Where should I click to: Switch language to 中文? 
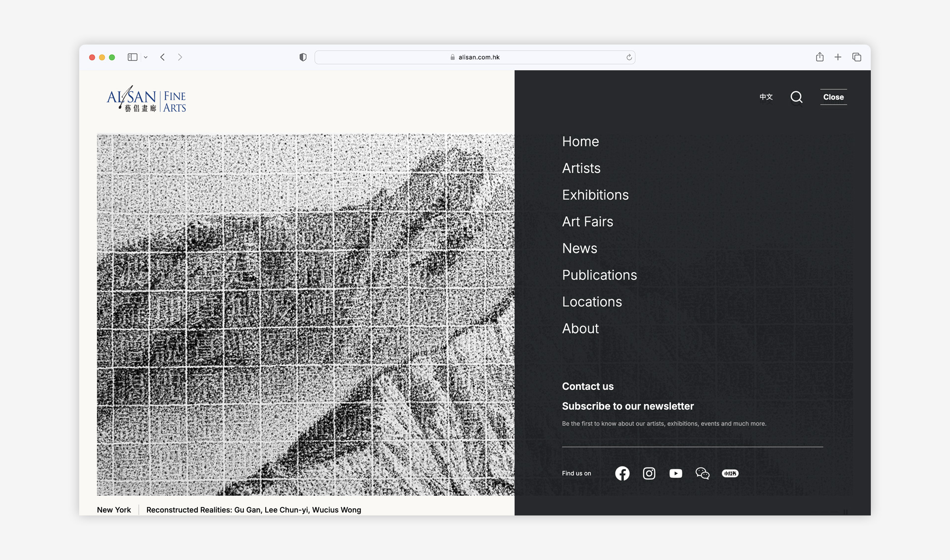766,97
